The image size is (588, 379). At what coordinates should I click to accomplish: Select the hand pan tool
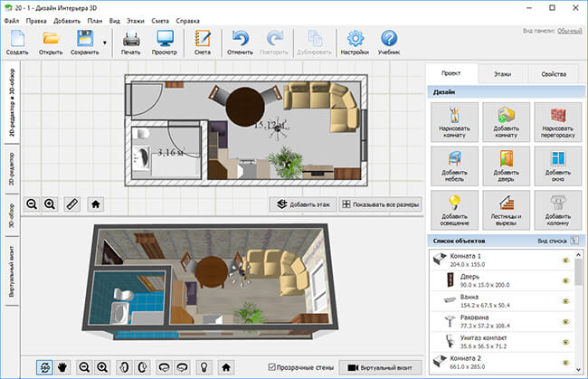tap(62, 367)
